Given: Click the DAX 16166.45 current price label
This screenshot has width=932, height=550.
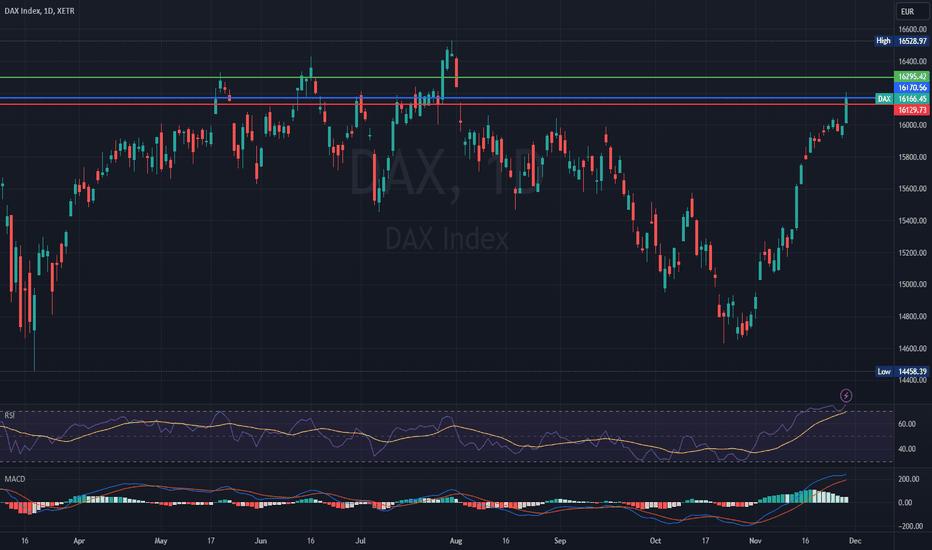Looking at the screenshot, I should click(902, 99).
